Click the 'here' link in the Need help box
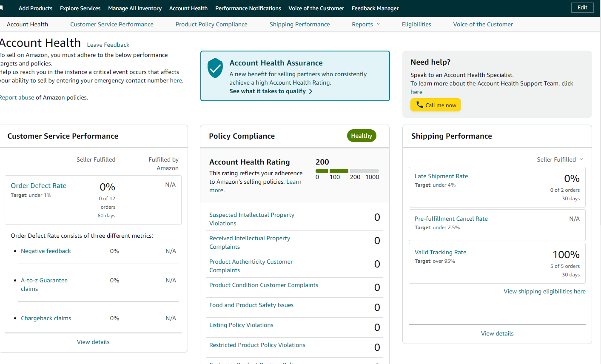 [416, 92]
